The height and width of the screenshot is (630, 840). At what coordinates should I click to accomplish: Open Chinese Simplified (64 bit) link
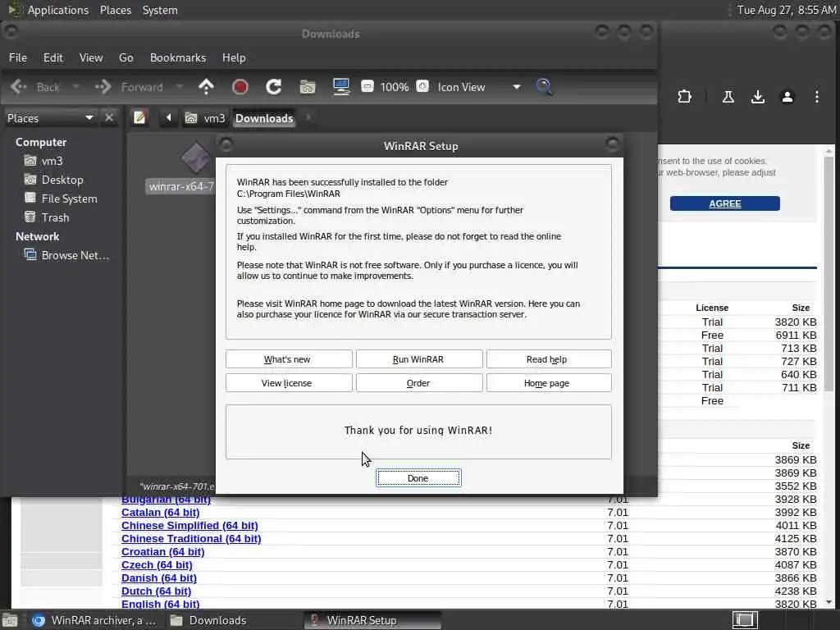click(x=189, y=526)
